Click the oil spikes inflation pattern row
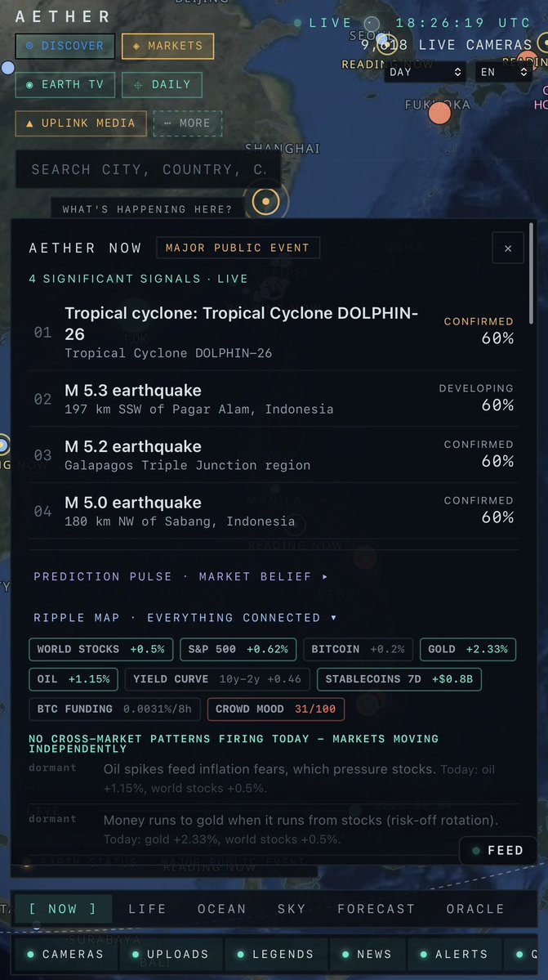548x980 pixels. point(274,779)
